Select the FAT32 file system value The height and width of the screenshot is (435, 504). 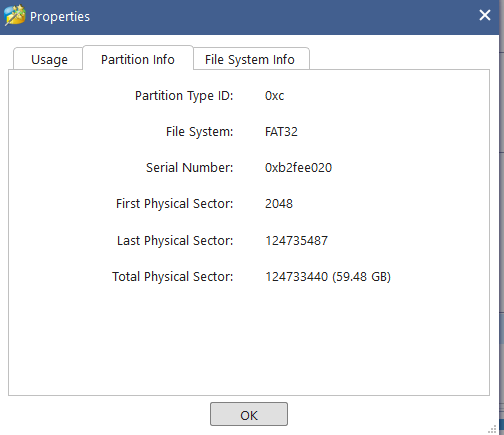(x=281, y=132)
